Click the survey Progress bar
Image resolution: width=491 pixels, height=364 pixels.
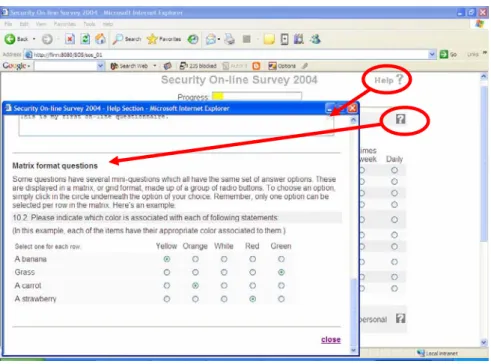pyautogui.click(x=257, y=96)
